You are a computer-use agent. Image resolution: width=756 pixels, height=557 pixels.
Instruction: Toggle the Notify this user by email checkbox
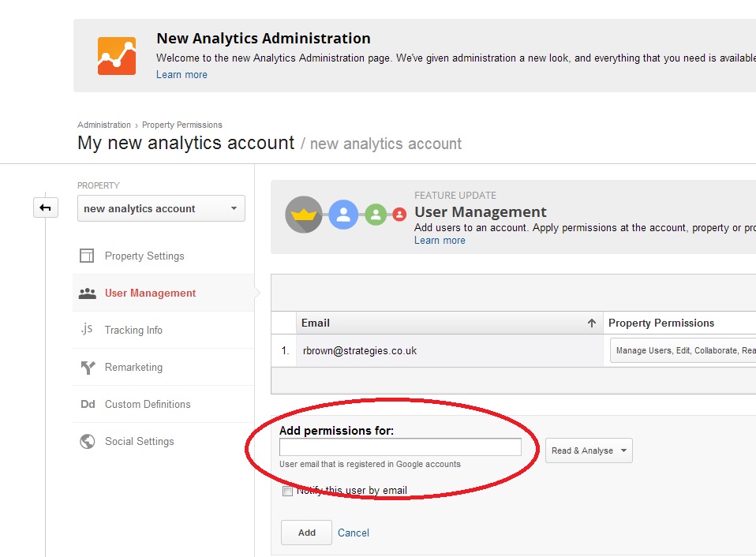click(287, 491)
